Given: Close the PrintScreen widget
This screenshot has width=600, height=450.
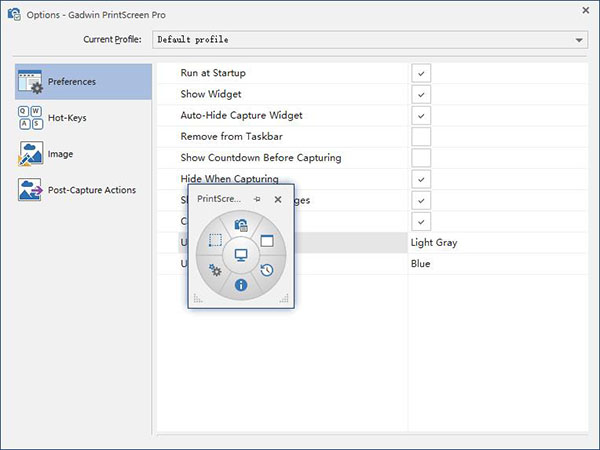Looking at the screenshot, I should point(278,199).
